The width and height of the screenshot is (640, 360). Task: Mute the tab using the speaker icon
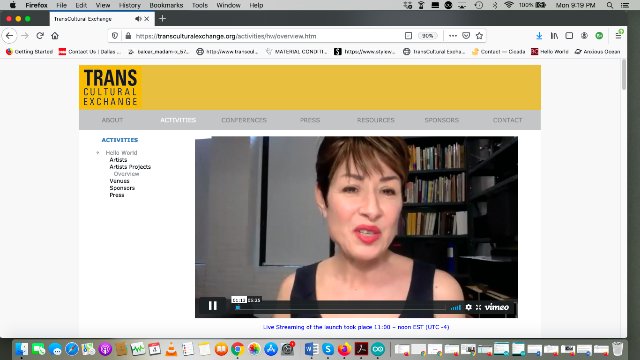[138, 19]
